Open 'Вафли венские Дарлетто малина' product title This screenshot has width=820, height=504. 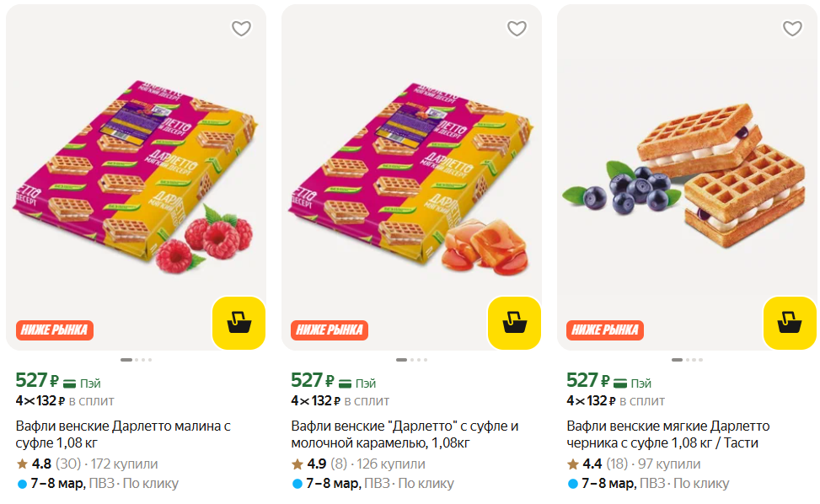pos(123,434)
